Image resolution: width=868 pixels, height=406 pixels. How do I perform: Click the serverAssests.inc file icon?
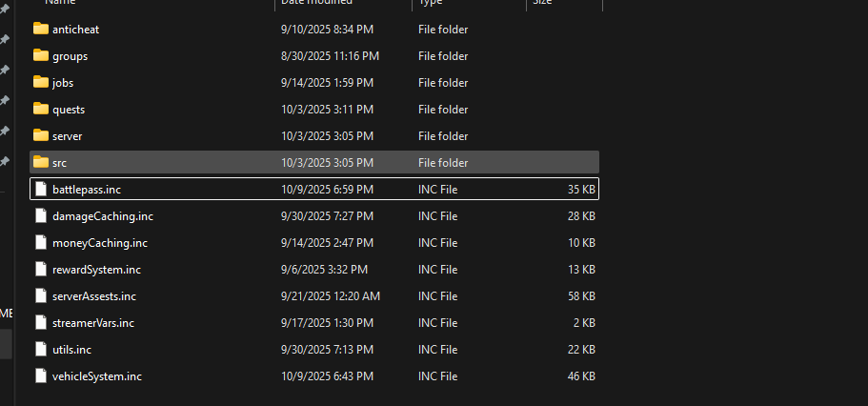[41, 295]
